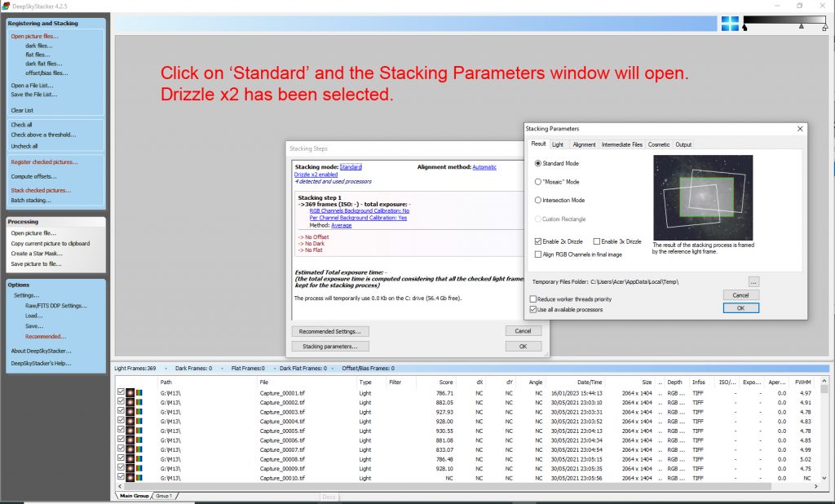This screenshot has height=504, width=835.
Task: Click star thumbnail icon for Capture_00006.tif
Action: point(130,440)
